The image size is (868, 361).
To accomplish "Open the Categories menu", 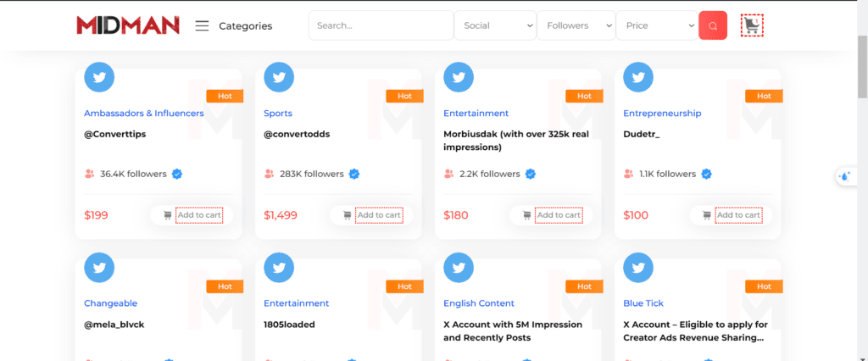I will pos(245,25).
